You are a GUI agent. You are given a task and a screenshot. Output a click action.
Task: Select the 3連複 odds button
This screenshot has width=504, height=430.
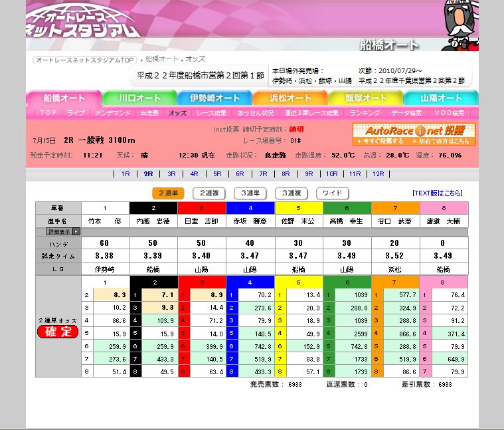point(292,193)
